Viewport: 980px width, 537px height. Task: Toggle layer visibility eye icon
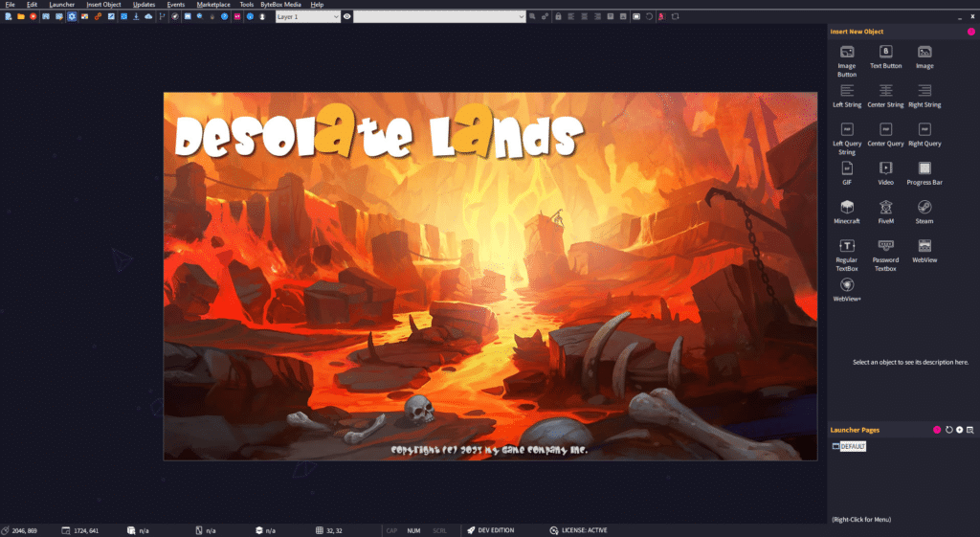pos(346,17)
